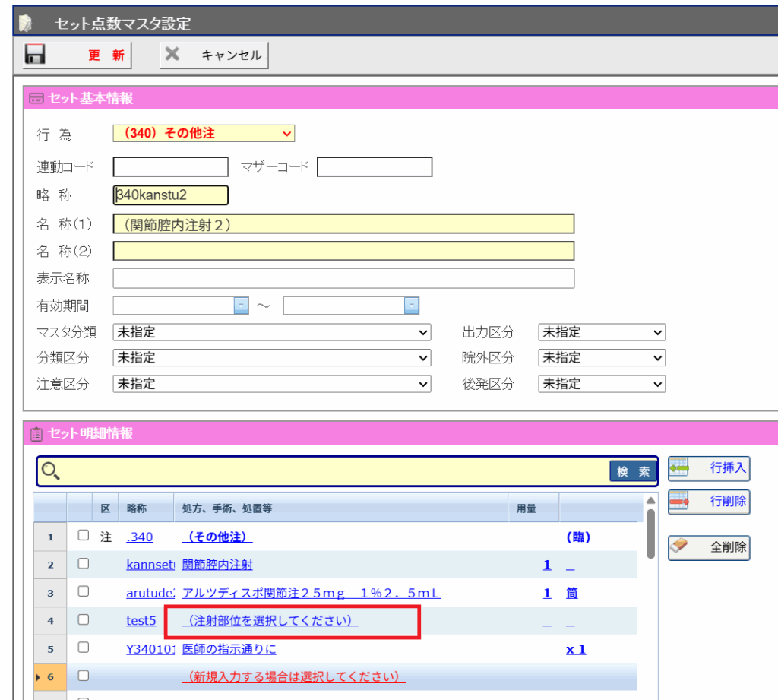Click the 関節腔内注射 link in row 2
The image size is (778, 700).
click(217, 565)
